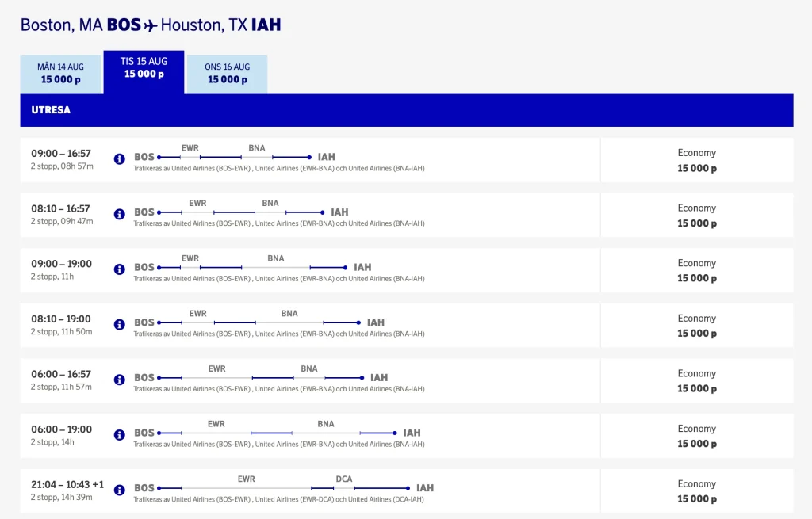Choose Economy 15 000 p for 08:10 – 16:57
This screenshot has height=519, width=812.
click(x=697, y=216)
